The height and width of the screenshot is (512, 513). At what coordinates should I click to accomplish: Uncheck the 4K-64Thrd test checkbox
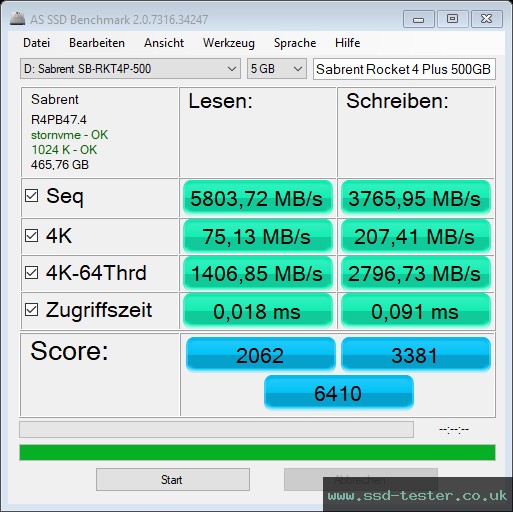click(31, 273)
